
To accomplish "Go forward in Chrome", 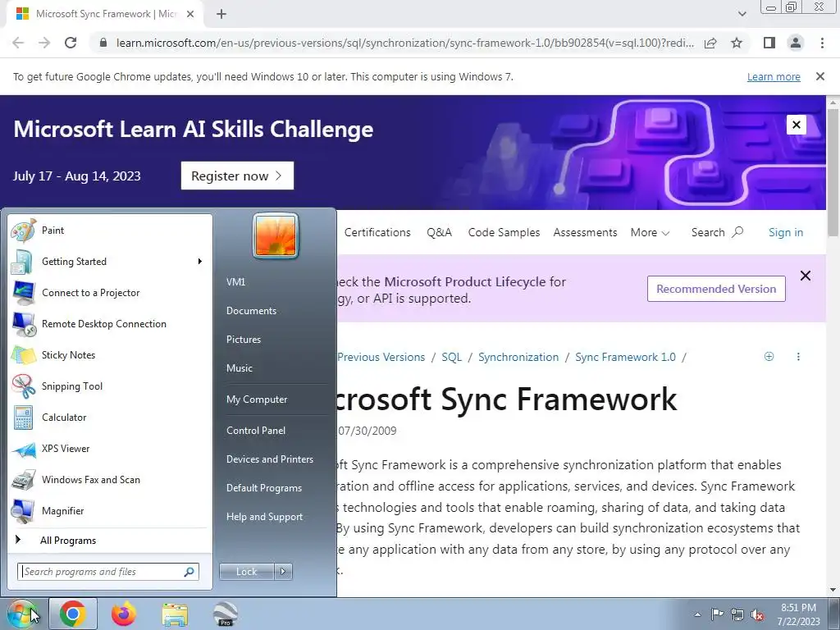I will (x=44, y=43).
